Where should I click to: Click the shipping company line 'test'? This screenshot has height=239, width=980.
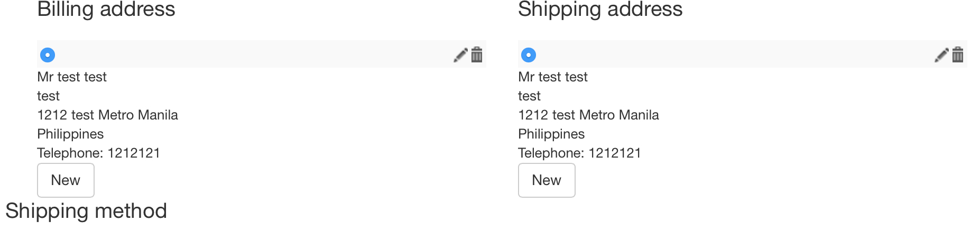click(x=529, y=96)
